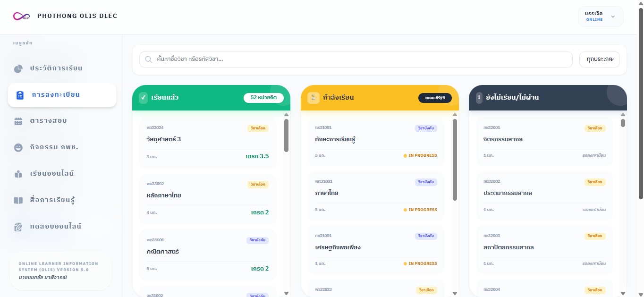Open กิจกรรม กพช. in the sidebar

62,148
